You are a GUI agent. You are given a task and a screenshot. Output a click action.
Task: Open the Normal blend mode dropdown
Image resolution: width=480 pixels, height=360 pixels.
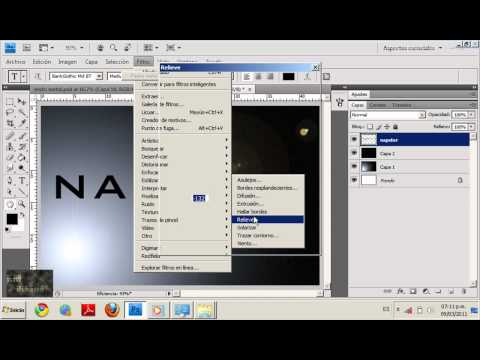tap(388, 115)
